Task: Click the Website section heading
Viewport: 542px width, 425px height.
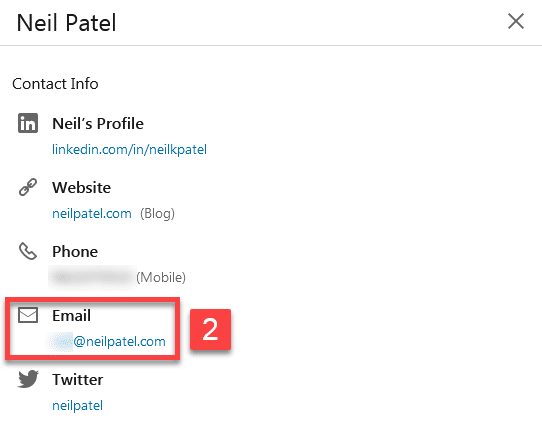Action: (82, 187)
